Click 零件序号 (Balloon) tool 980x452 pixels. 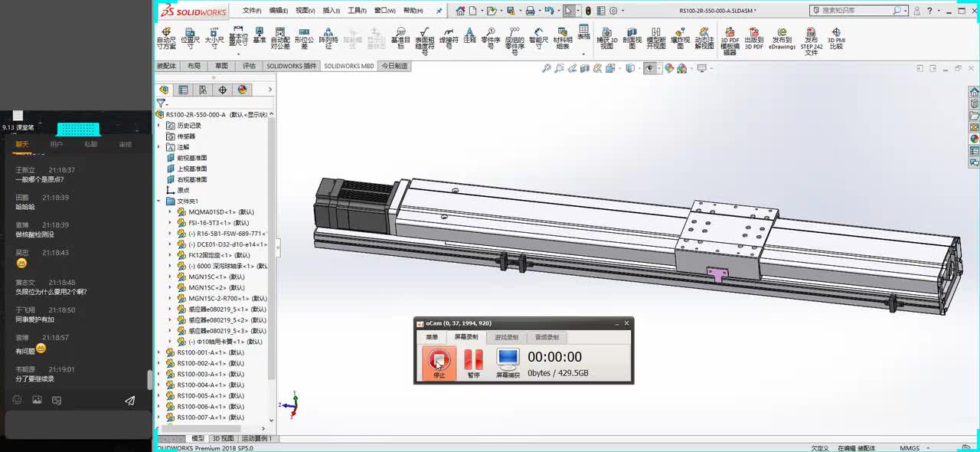tap(491, 38)
